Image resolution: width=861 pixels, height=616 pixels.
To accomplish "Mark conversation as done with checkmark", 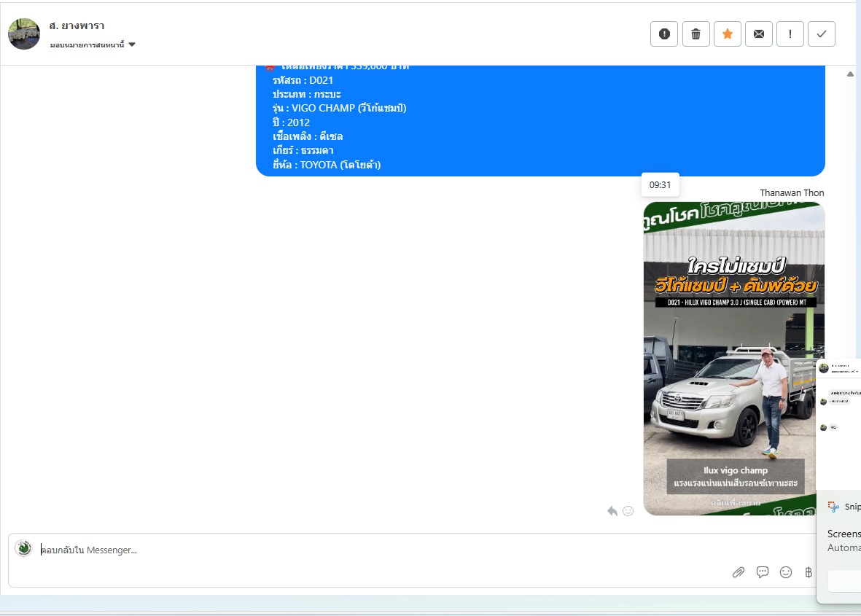I will [x=822, y=34].
